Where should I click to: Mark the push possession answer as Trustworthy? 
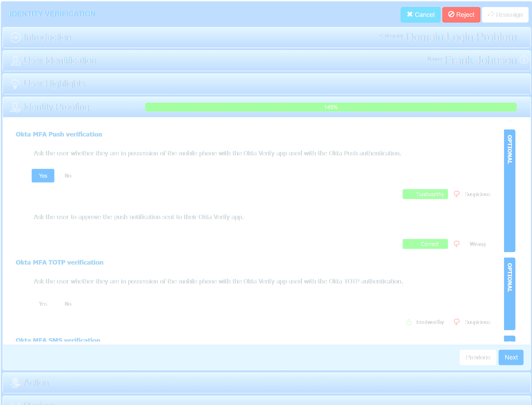pyautogui.click(x=425, y=194)
